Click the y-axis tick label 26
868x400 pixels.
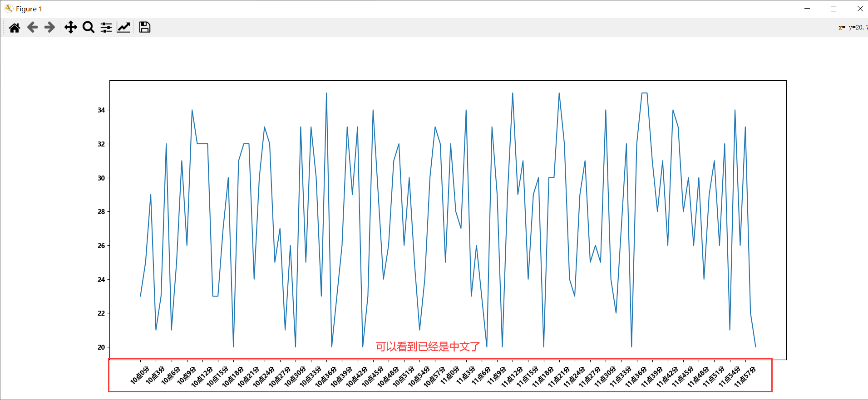point(101,246)
